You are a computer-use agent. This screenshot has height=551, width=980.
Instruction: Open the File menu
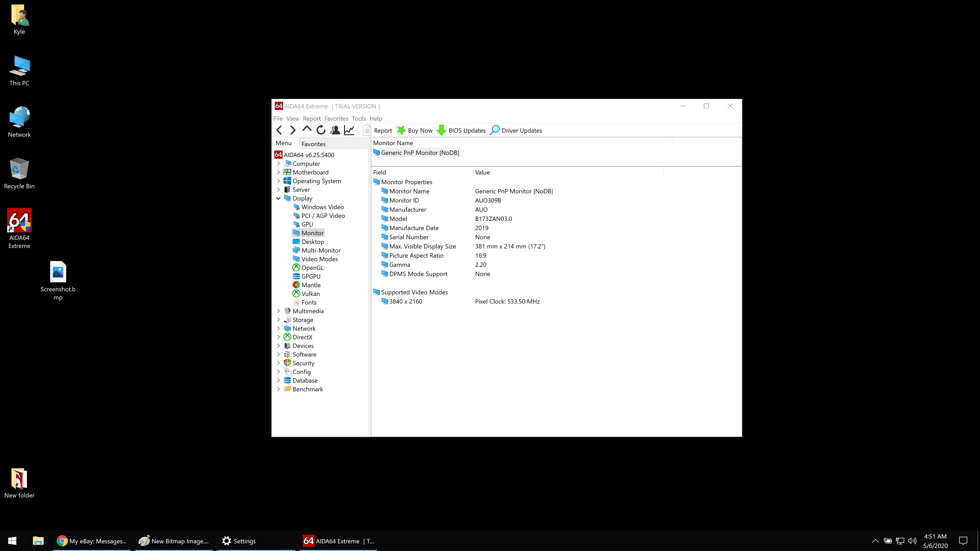[x=278, y=119]
